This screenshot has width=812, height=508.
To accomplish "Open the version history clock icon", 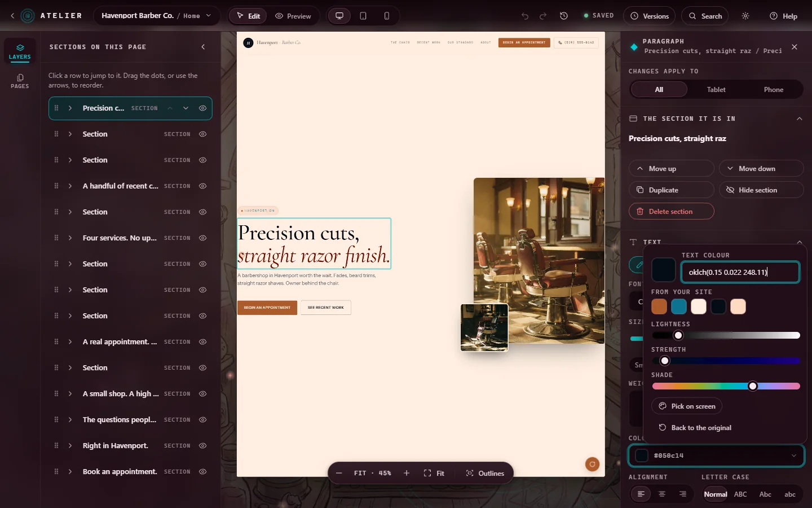I will [564, 16].
